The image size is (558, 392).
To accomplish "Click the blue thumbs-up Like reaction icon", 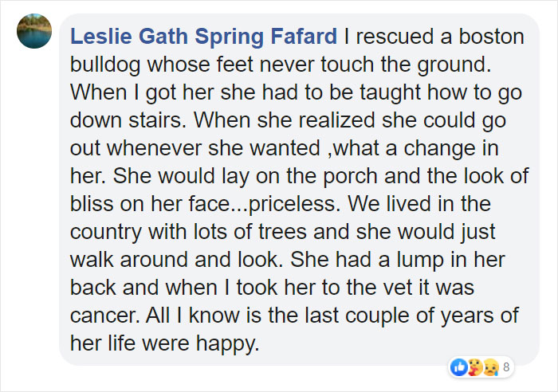I will [x=459, y=367].
